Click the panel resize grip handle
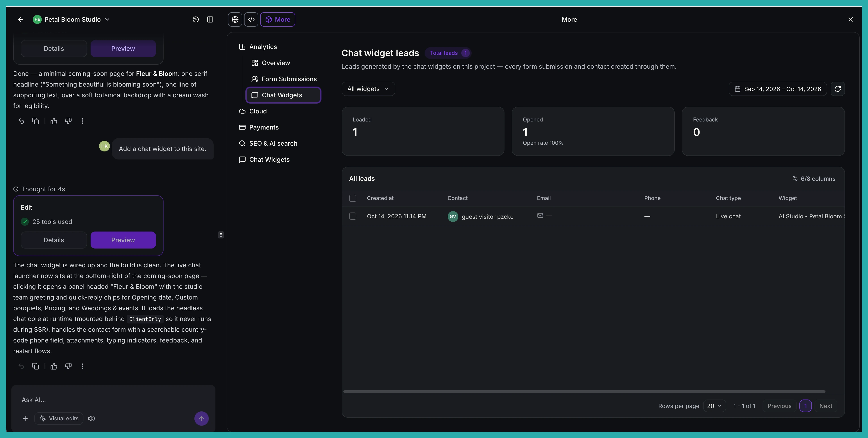This screenshot has height=438, width=868. pos(221,235)
